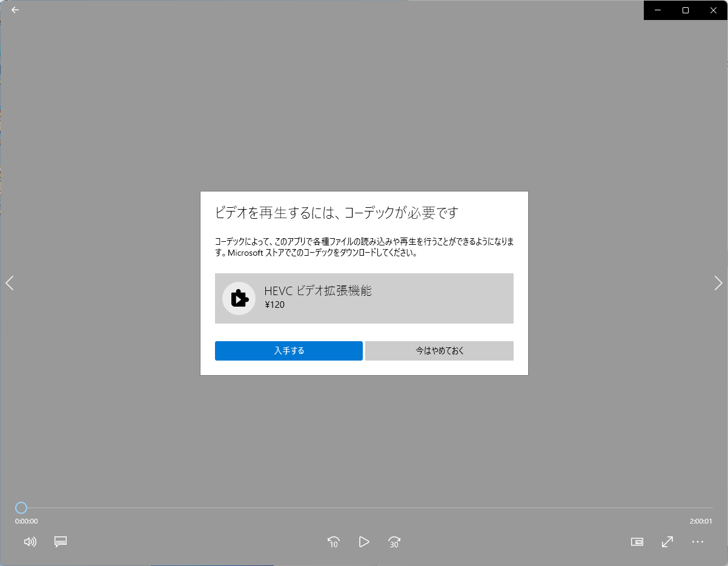Click the dialog title about コーデックが必要です
This screenshot has width=728, height=566.
337,213
